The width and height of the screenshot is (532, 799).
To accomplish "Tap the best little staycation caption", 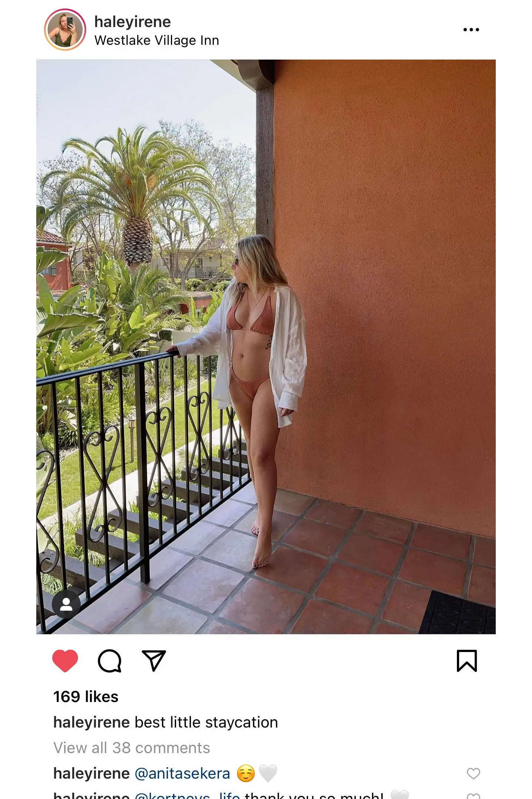I will pyautogui.click(x=206, y=722).
